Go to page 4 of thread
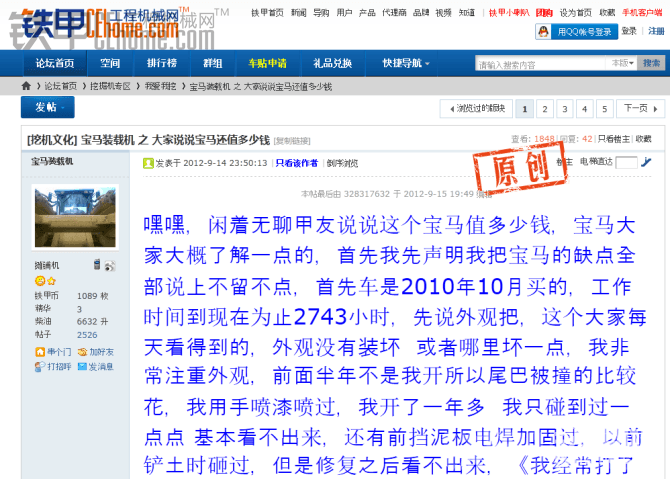 click(585, 109)
